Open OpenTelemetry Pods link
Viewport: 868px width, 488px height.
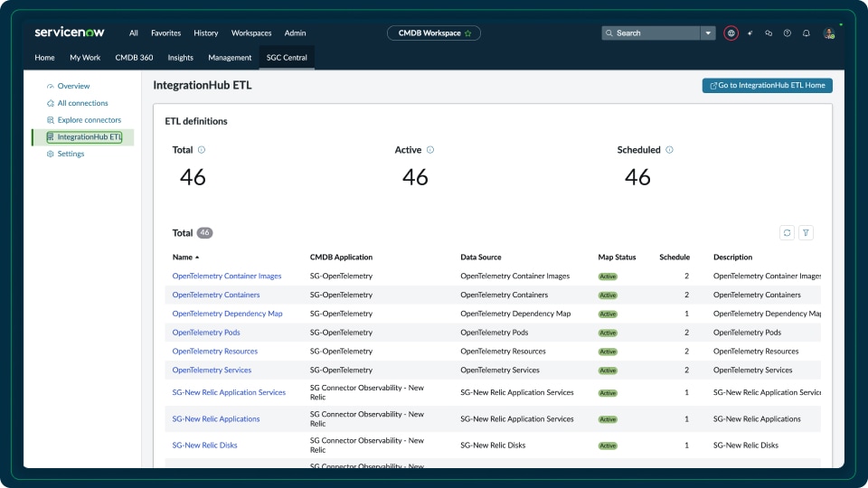[x=206, y=333]
